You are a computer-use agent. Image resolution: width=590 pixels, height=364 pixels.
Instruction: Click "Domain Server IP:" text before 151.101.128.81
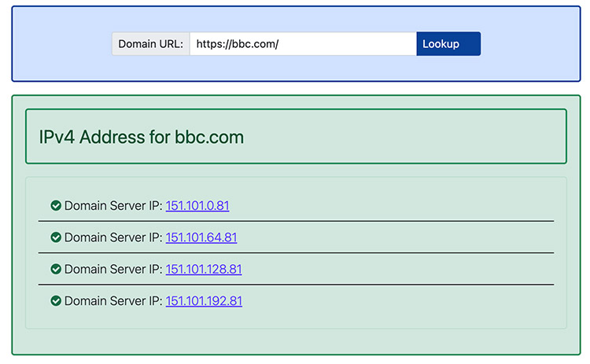[x=113, y=269]
